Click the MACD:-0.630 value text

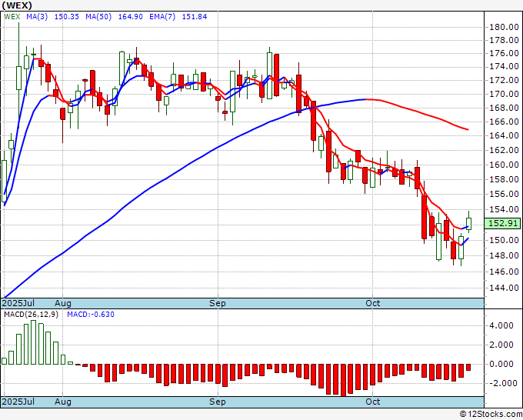pos(91,315)
